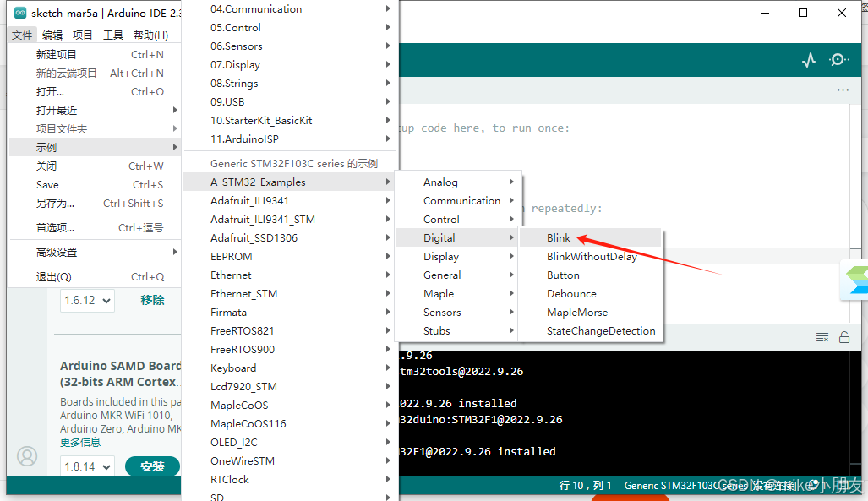The image size is (868, 501).
Task: Open the 帮助(H) menu
Action: tap(150, 35)
